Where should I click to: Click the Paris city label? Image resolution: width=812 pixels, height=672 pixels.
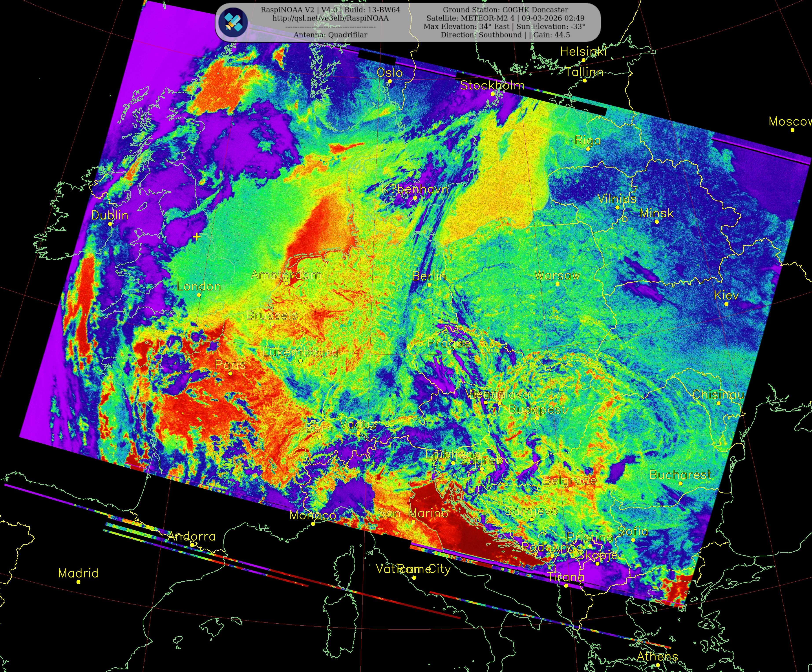[x=230, y=365]
